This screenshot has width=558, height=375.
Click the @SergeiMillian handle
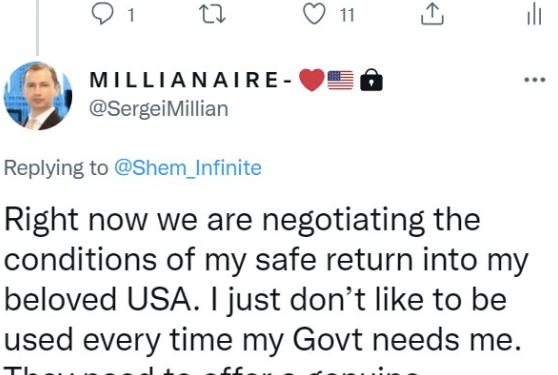tap(159, 109)
